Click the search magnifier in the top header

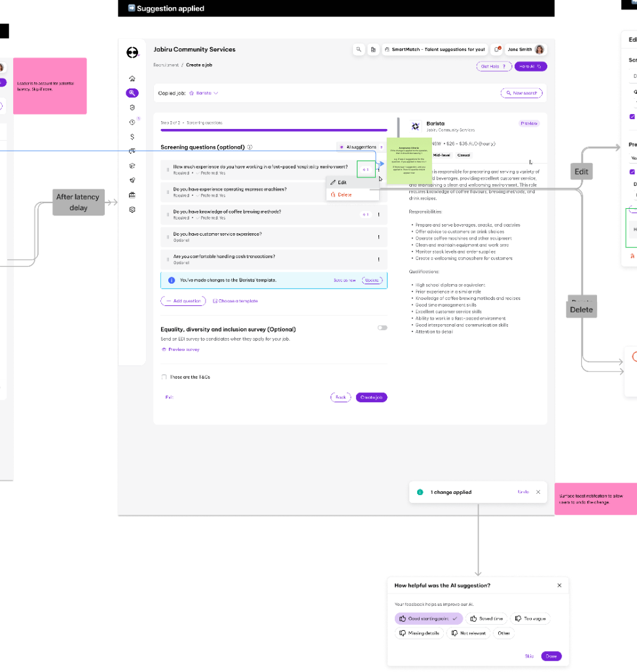pyautogui.click(x=358, y=49)
